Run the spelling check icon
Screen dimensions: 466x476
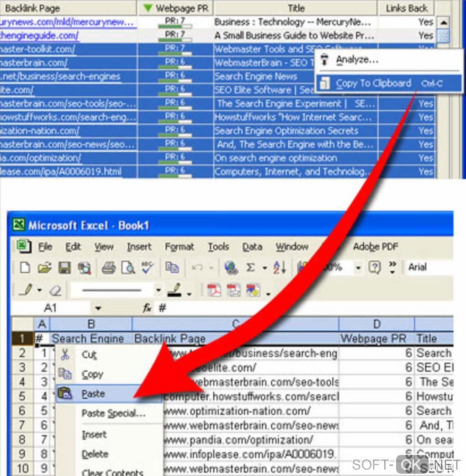coord(148,268)
